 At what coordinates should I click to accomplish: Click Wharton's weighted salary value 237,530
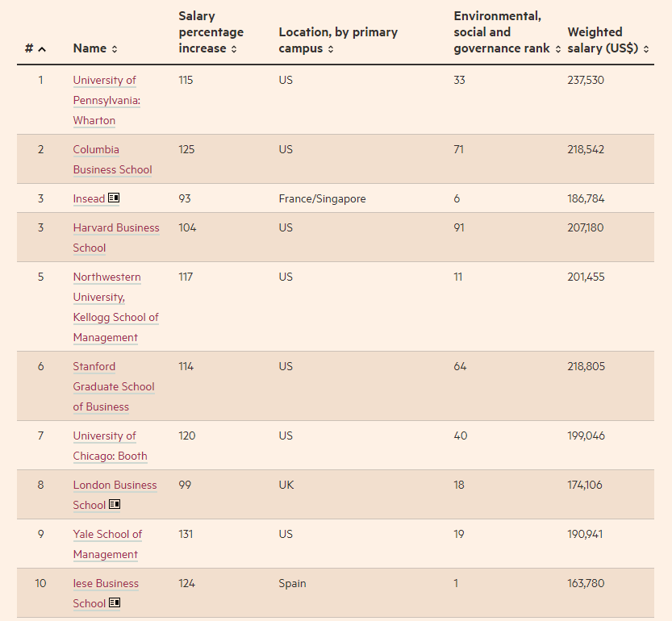click(586, 81)
